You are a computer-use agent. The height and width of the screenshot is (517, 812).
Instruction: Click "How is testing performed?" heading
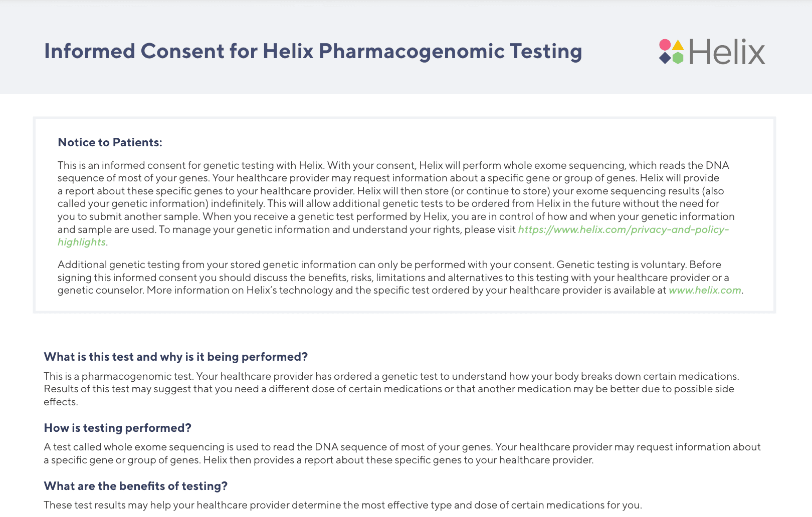tap(118, 428)
